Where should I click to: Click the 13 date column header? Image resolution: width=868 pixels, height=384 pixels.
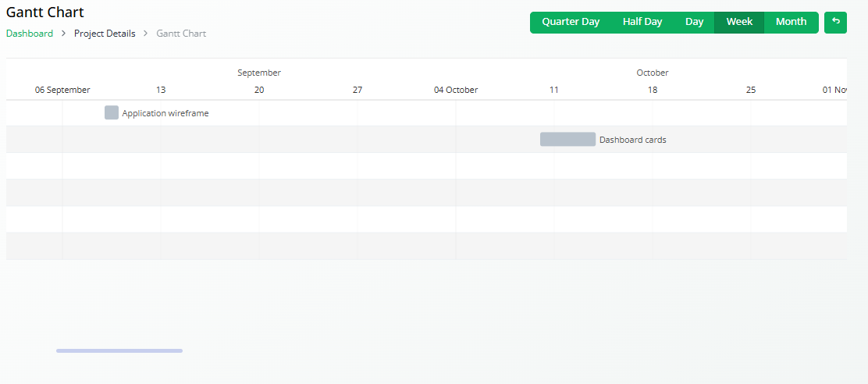[161, 90]
